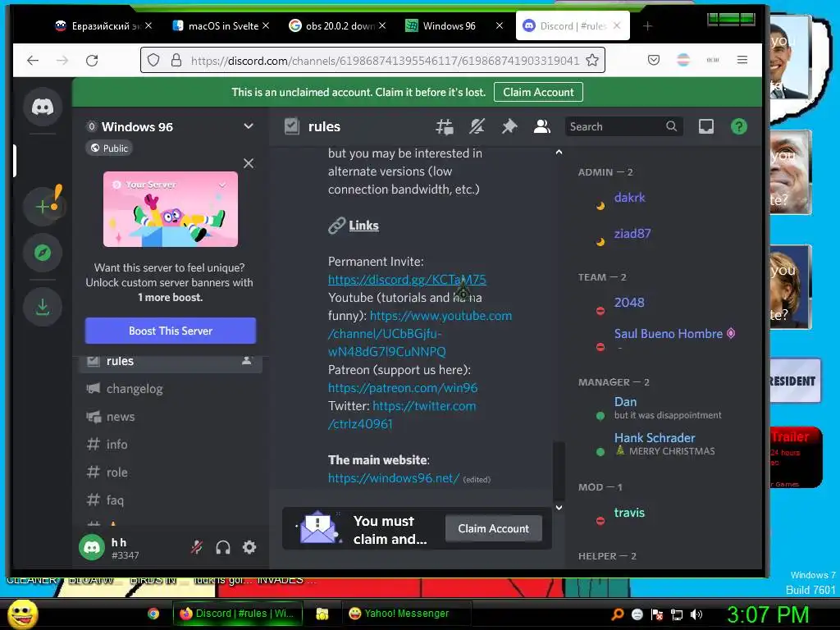Open the twitter.com link
The height and width of the screenshot is (630, 840).
coord(424,406)
